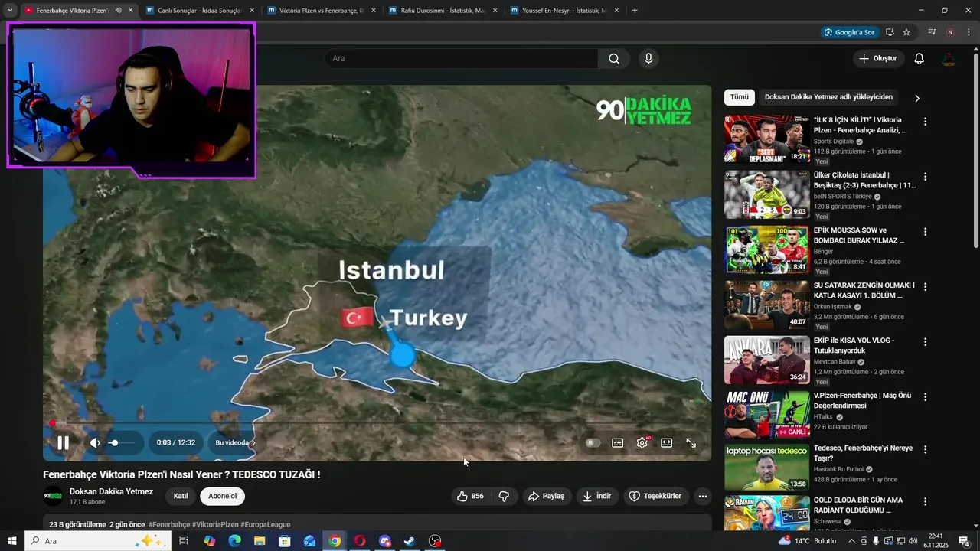Like the video with 856 likes
The height and width of the screenshot is (551, 980).
coord(470,496)
